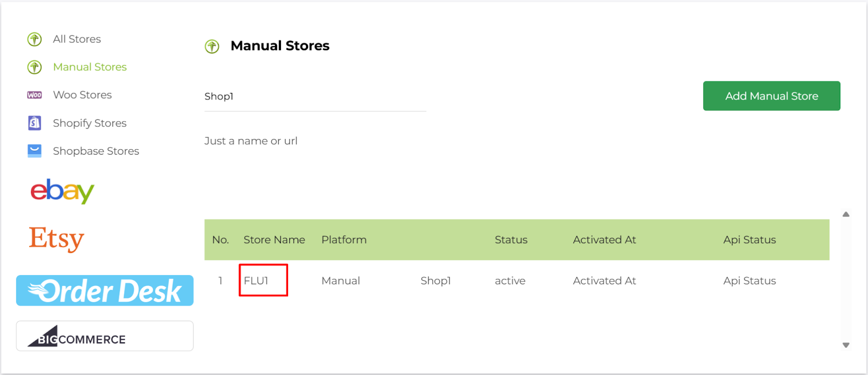Click the Shopify bag icon

coord(35,123)
